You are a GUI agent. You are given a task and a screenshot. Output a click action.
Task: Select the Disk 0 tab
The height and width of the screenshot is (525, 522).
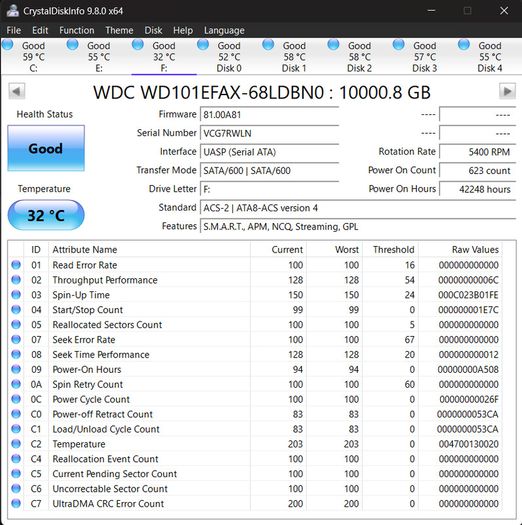[229, 57]
